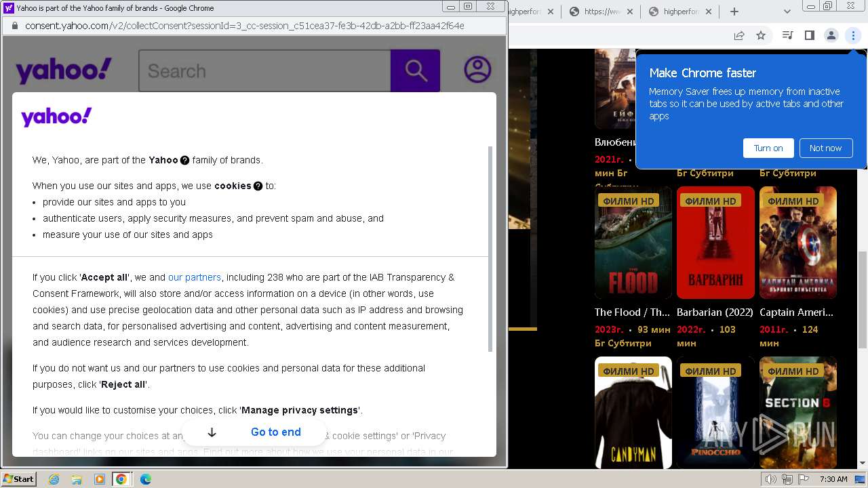Open the Yahoo profile account icon
The height and width of the screenshot is (488, 868).
click(477, 70)
